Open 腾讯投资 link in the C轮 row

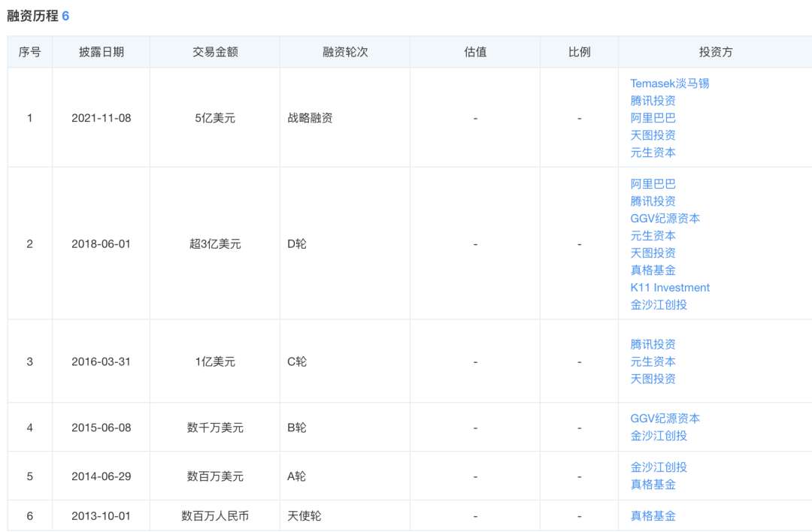click(653, 344)
